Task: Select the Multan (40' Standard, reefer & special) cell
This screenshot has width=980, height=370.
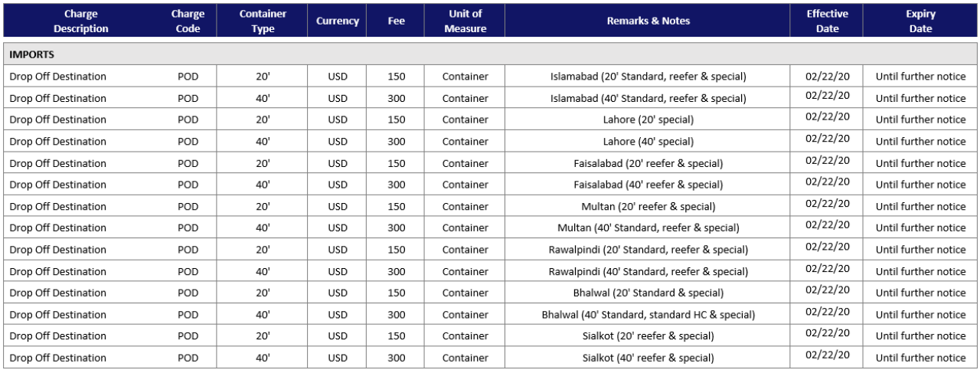Action: click(648, 228)
